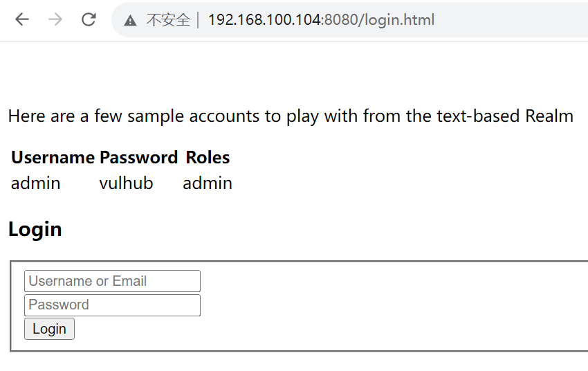Click the login.html part of the URL
Screen dimensions: 588x371
tap(403, 20)
